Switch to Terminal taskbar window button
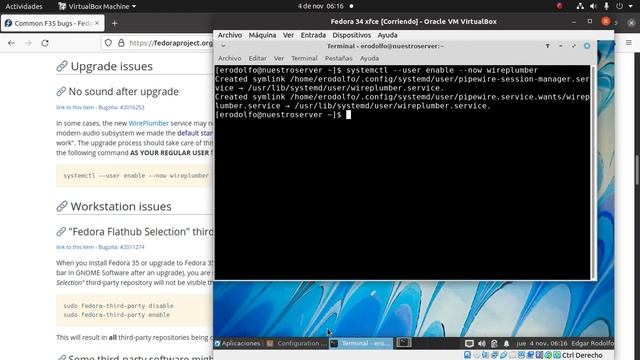 pos(361,343)
